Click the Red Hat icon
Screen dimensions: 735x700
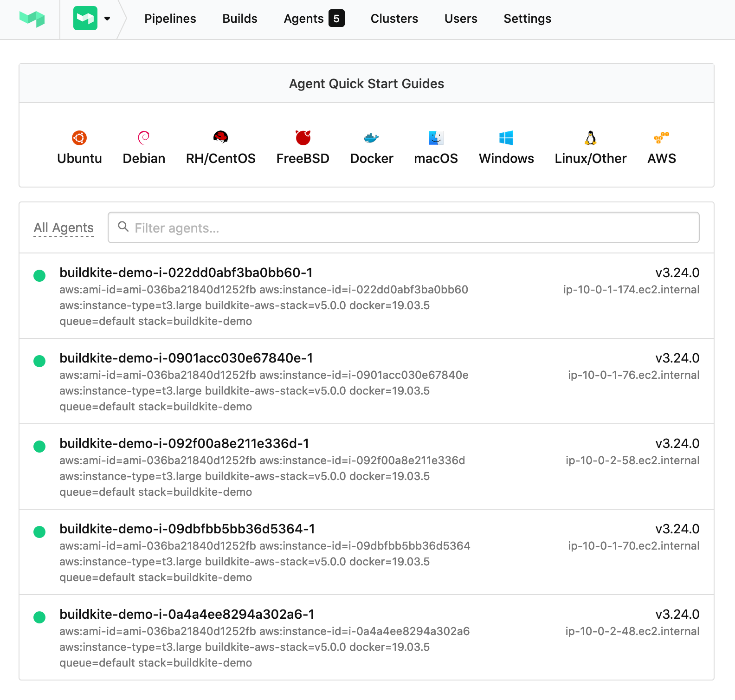[221, 137]
